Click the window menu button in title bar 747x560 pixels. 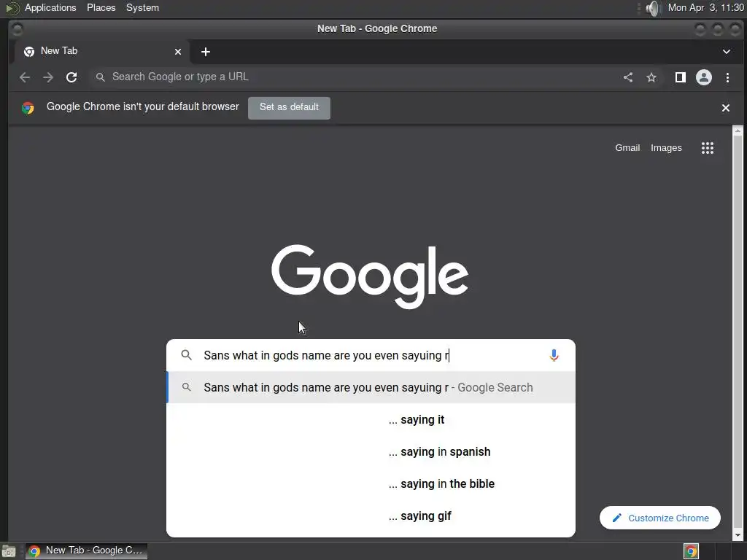[x=18, y=29]
